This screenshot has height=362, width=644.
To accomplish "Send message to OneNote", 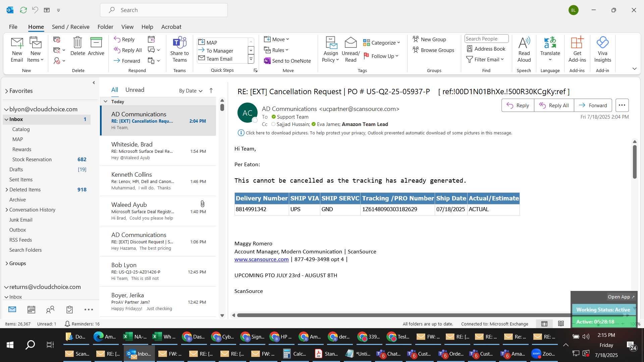I will [x=287, y=61].
